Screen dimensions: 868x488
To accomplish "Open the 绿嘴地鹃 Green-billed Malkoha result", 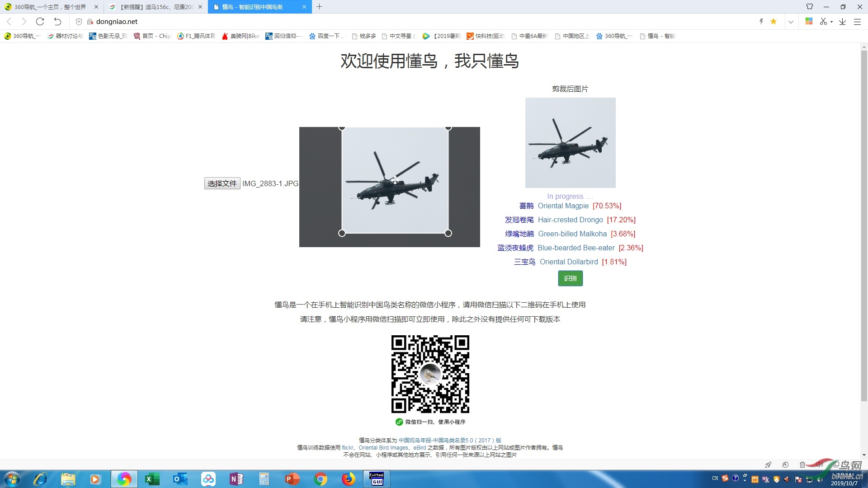I will point(570,234).
